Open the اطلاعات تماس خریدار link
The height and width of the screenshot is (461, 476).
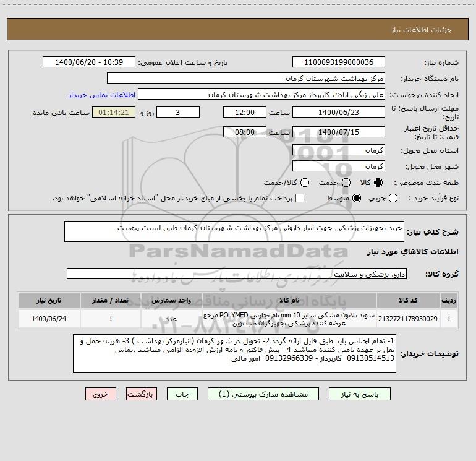click(102, 95)
